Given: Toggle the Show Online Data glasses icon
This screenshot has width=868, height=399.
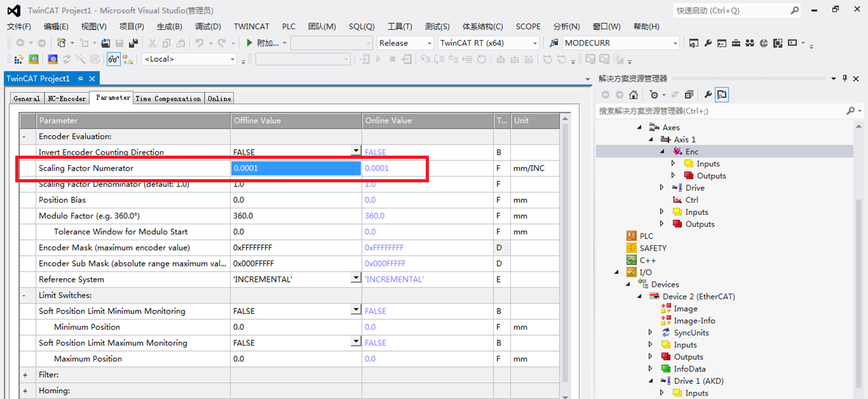Looking at the screenshot, I should click(x=113, y=59).
